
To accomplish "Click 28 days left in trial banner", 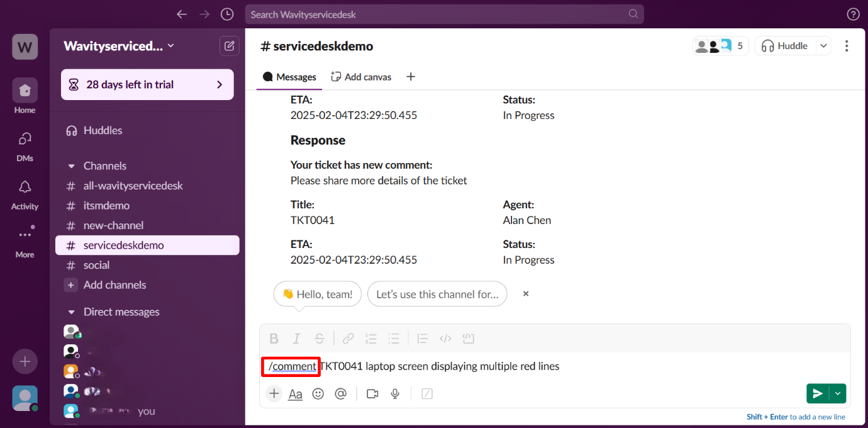I will point(147,84).
